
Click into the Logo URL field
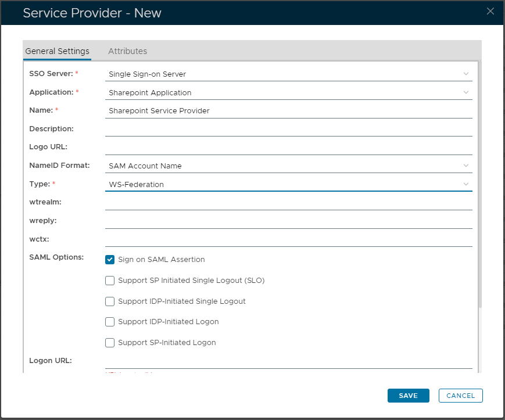click(288, 147)
